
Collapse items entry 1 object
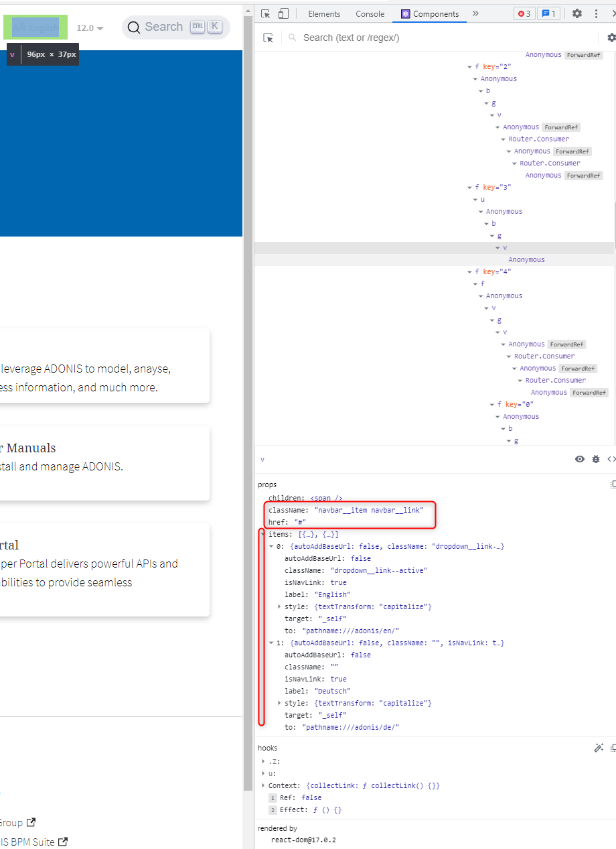coord(271,643)
